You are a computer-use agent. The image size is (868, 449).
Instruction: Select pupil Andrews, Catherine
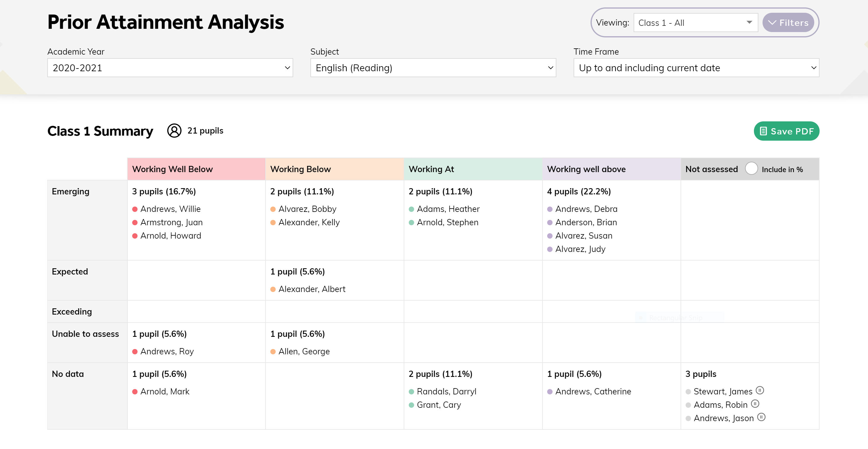click(x=593, y=391)
